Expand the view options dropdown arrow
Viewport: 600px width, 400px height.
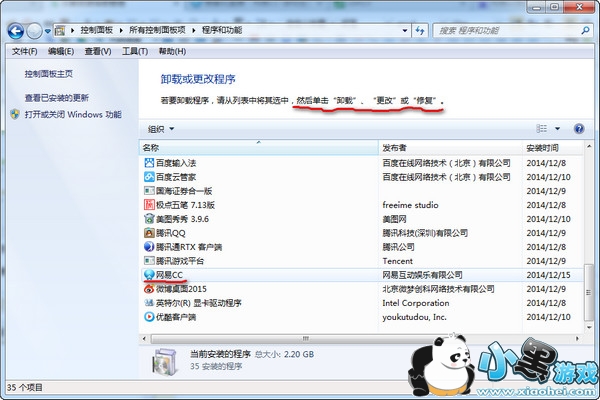(x=558, y=129)
